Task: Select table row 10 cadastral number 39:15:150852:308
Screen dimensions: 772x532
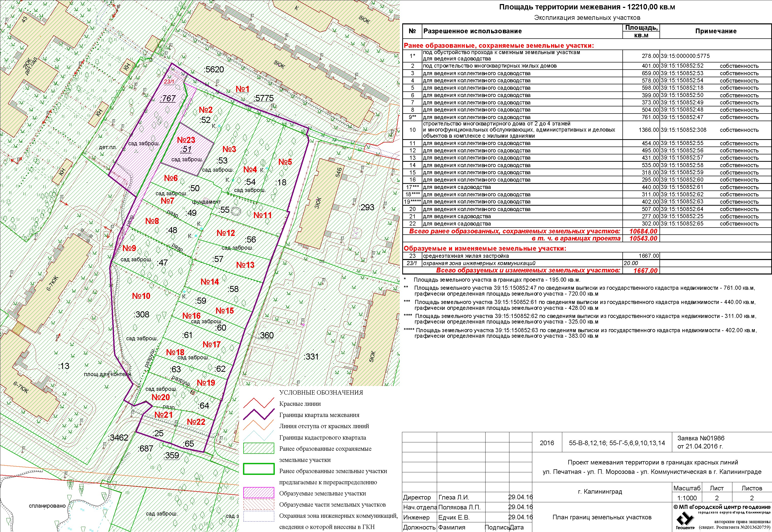Action: tap(683, 130)
